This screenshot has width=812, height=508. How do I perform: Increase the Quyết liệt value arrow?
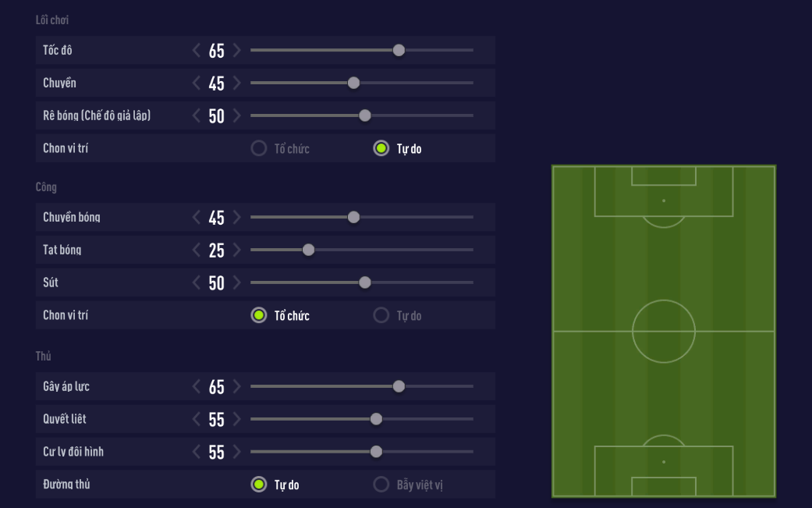pyautogui.click(x=237, y=420)
